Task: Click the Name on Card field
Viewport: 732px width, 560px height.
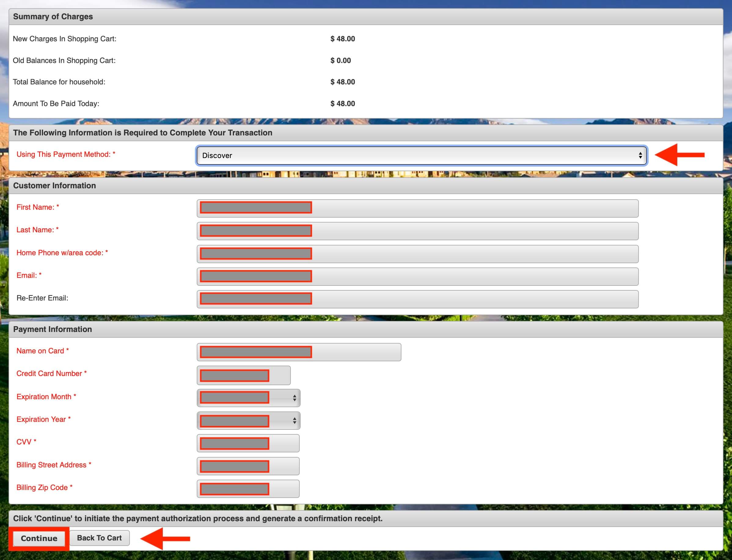Action: pos(298,352)
